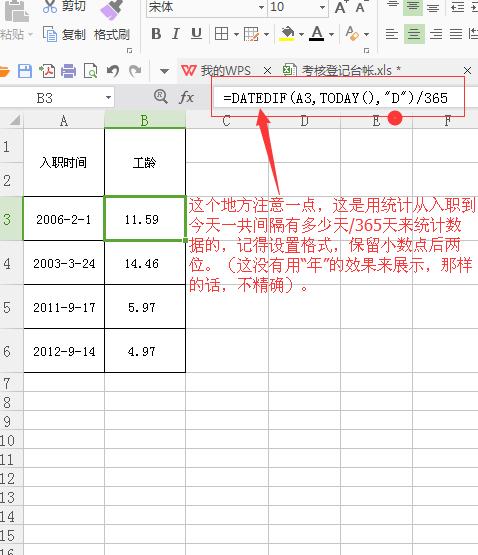Image resolution: width=478 pixels, height=555 pixels.
Task: Select cell containing 14.46
Action: point(145,263)
